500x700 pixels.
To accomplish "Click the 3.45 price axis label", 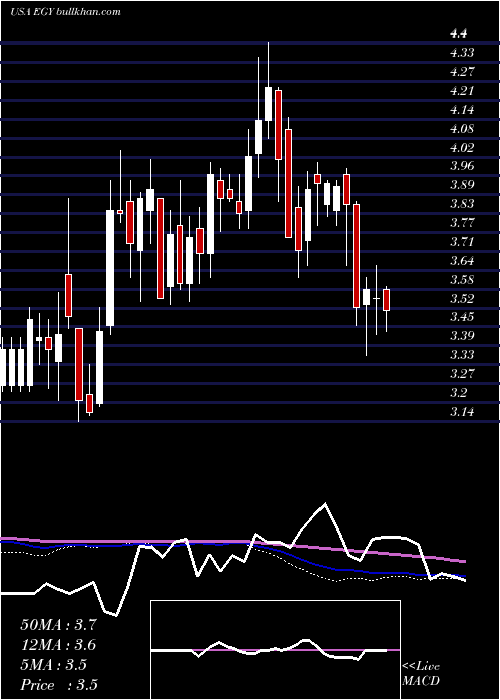I will 462,317.
